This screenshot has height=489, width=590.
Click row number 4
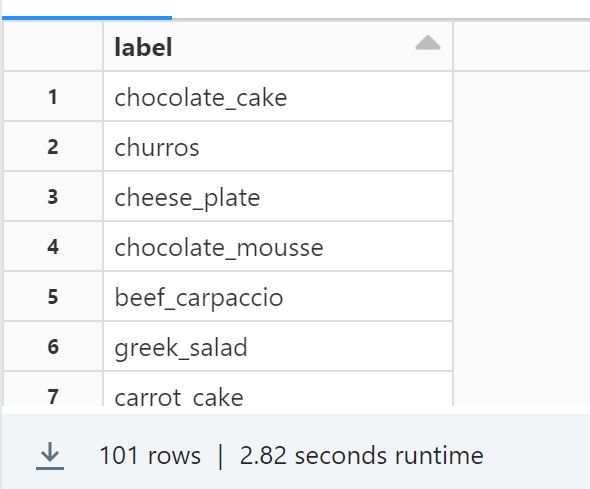(x=53, y=247)
